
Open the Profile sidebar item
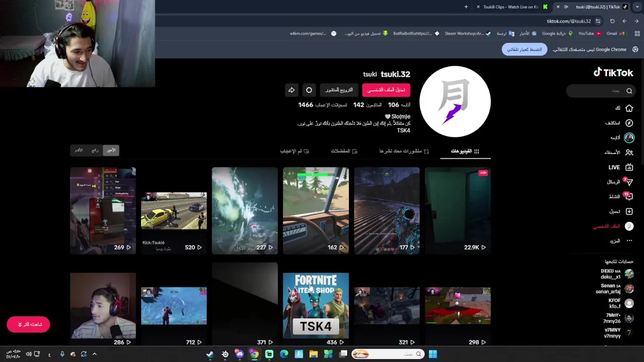point(613,226)
